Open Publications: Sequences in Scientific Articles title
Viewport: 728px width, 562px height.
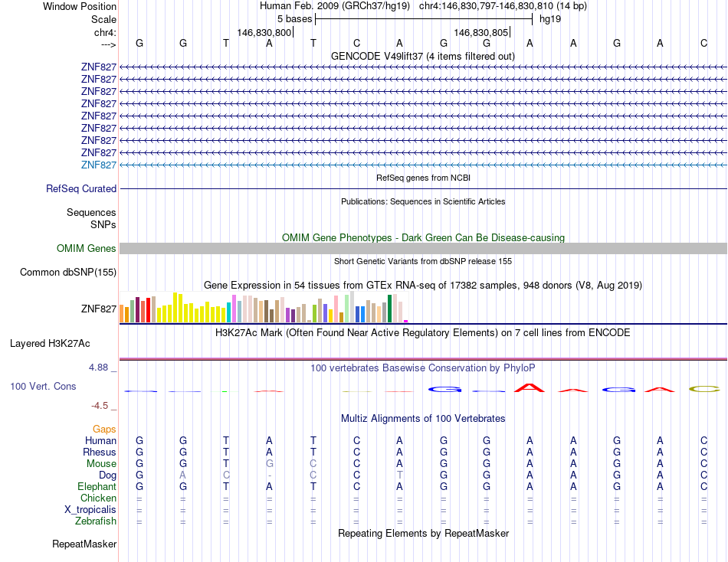tap(423, 201)
